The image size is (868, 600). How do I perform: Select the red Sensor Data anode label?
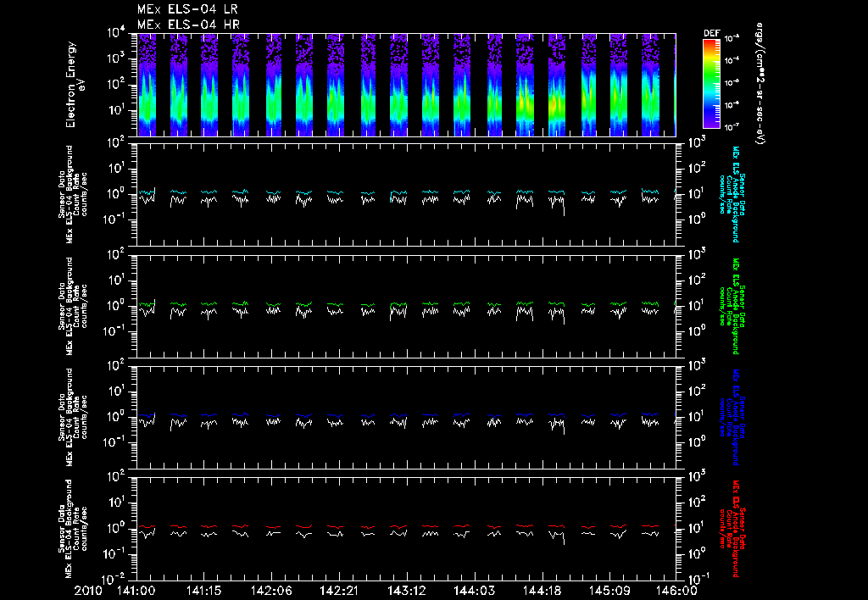(x=732, y=529)
